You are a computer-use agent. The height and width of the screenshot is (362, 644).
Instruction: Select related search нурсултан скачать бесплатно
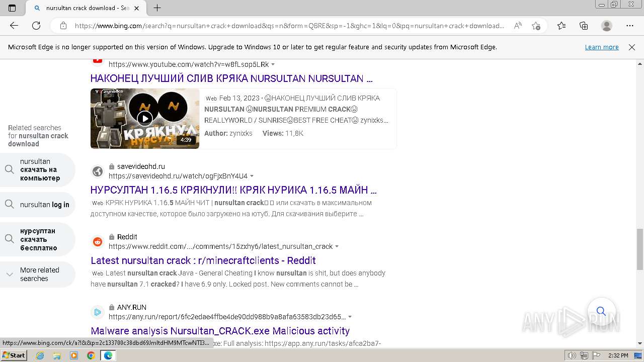(x=38, y=239)
